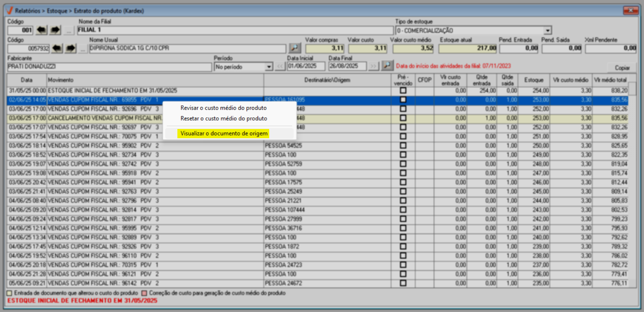The image size is (644, 312).
Task: Click the red correction-cost legend swatch
Action: (144, 293)
